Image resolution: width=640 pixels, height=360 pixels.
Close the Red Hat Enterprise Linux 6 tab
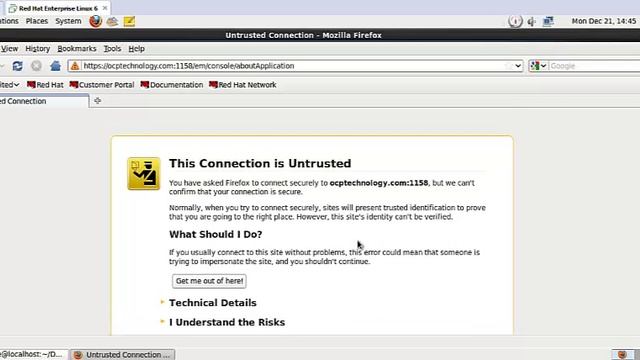point(105,8)
